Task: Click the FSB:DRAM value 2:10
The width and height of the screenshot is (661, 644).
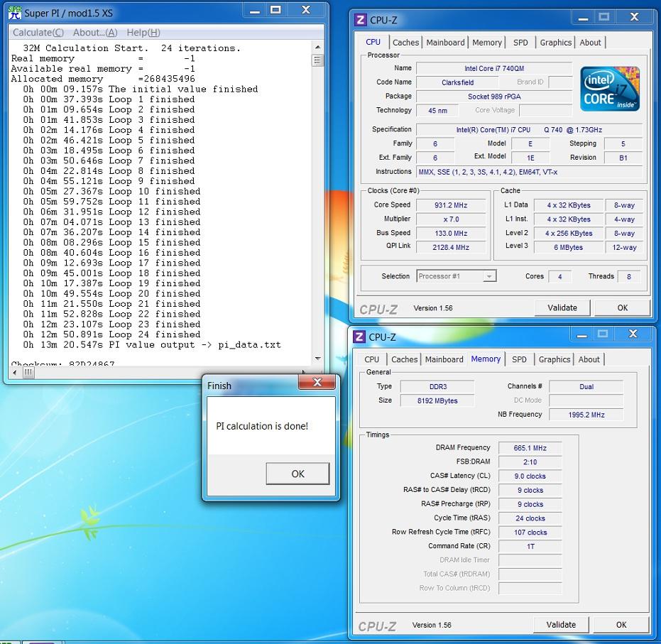Action: 530,462
